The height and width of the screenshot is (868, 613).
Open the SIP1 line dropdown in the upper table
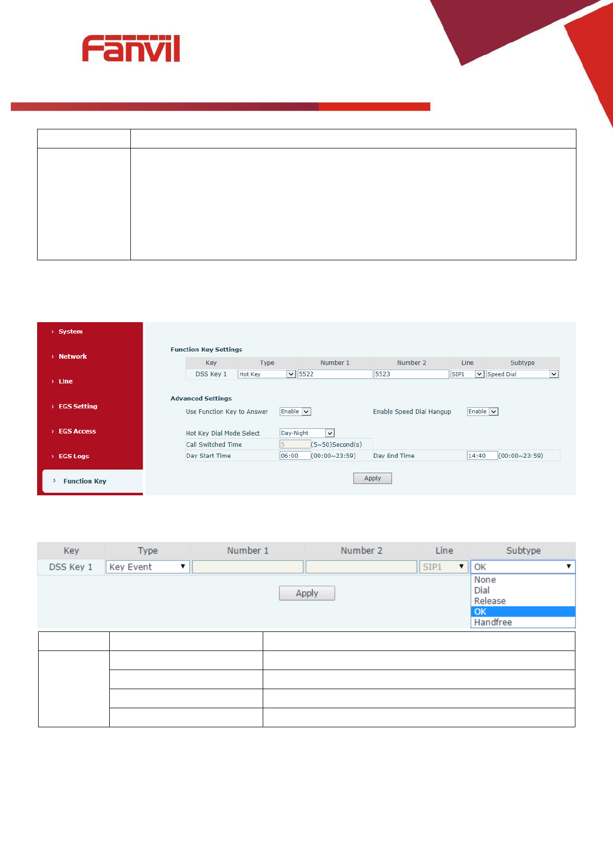(x=467, y=374)
